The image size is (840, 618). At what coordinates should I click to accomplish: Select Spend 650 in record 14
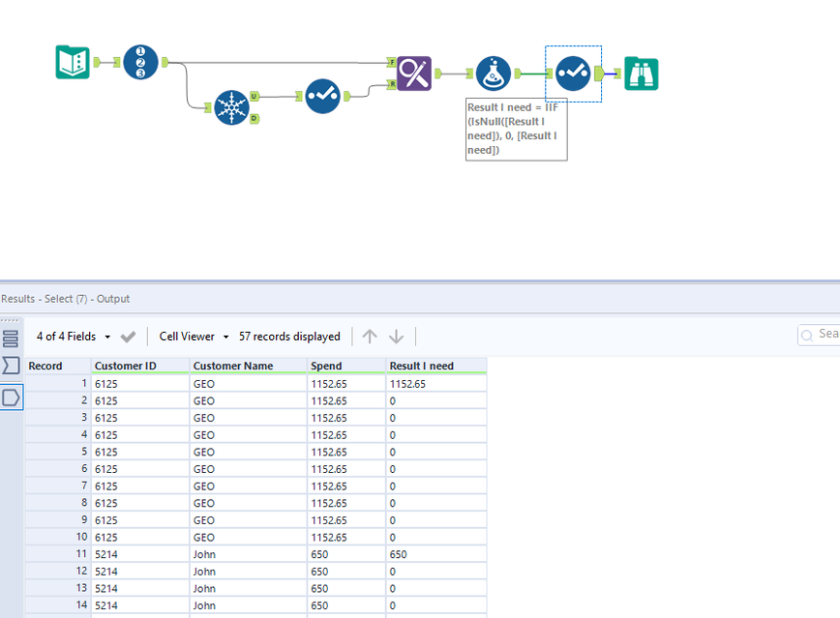click(346, 605)
